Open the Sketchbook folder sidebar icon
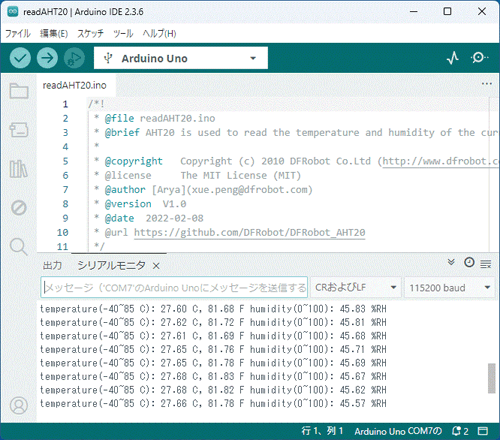This screenshot has width=500, height=440. [x=19, y=90]
